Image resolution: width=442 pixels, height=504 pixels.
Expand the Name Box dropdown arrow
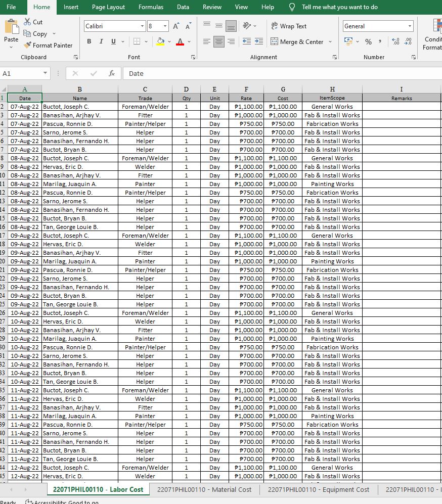[46, 73]
